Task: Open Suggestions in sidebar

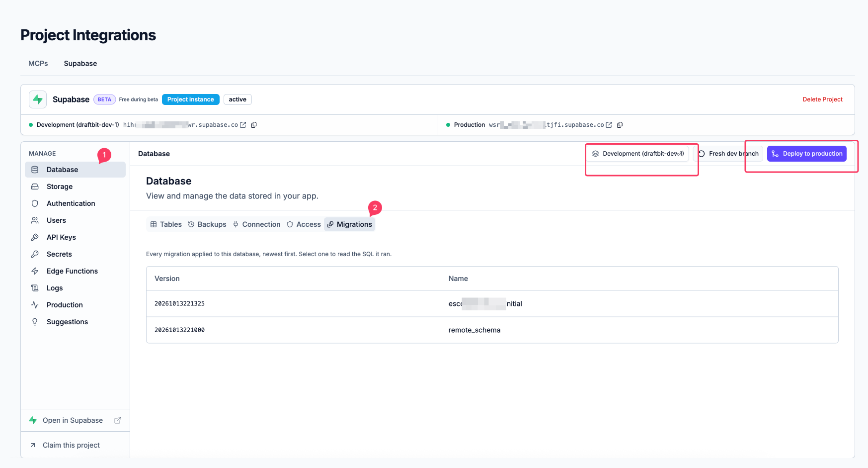Action: 75,322
